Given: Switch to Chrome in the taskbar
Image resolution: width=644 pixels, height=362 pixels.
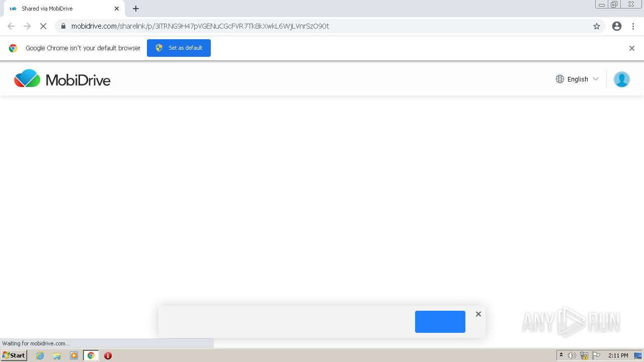Looking at the screenshot, I should 91,355.
